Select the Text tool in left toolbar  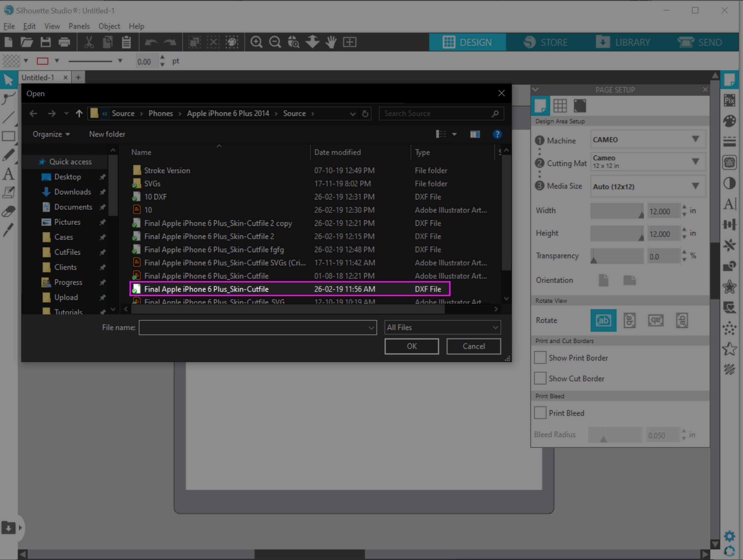click(x=8, y=174)
